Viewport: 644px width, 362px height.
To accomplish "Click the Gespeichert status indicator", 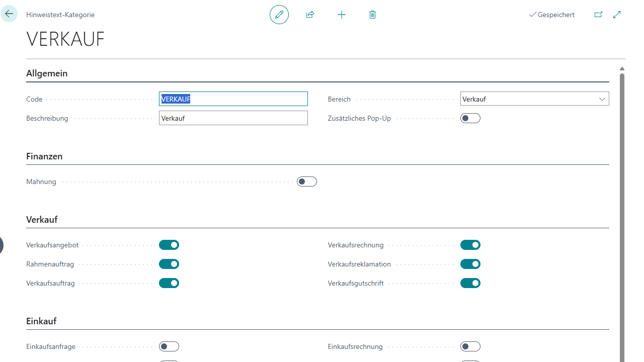I will [551, 15].
